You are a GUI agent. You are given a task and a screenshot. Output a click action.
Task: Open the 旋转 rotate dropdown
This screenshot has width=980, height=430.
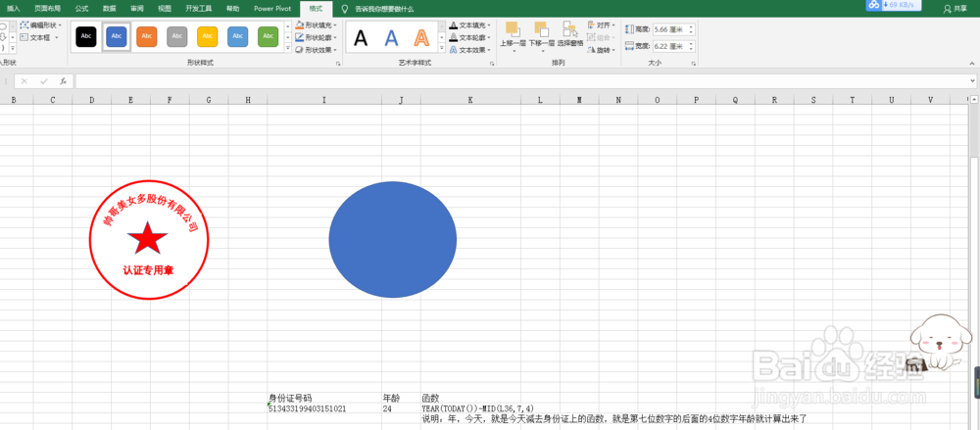pyautogui.click(x=602, y=49)
